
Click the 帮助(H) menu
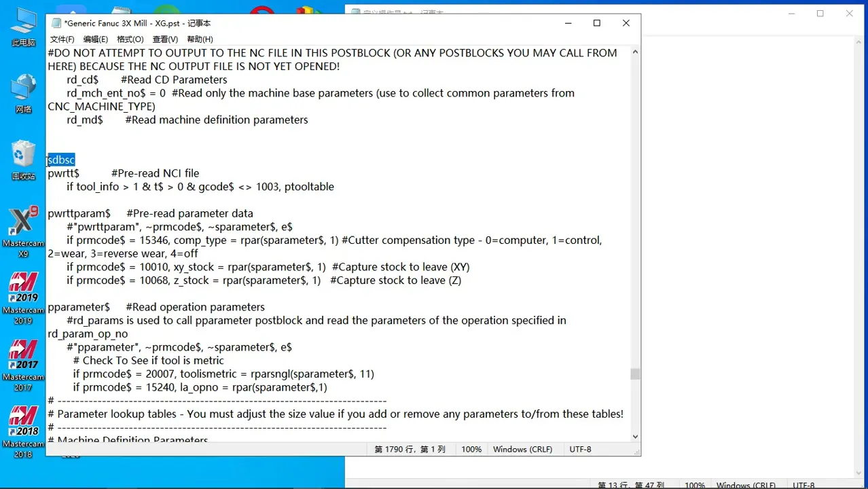click(200, 39)
